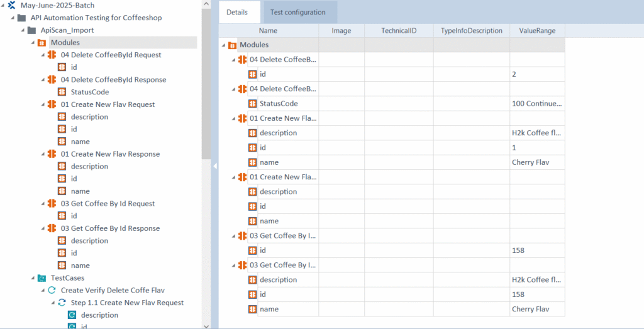Collapse the Create Verify Delete Coffe Flav node
The image size is (644, 329).
point(43,291)
